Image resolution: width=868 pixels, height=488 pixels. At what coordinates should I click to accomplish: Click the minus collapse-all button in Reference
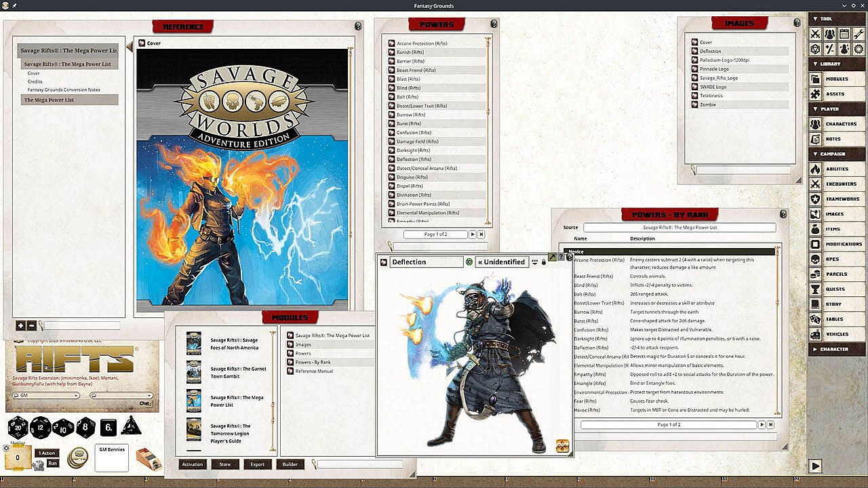[31, 326]
